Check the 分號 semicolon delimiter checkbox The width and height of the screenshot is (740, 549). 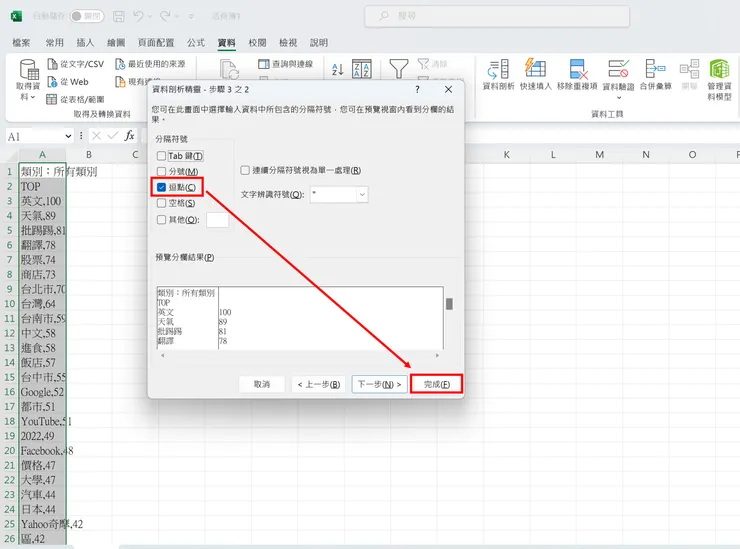[x=161, y=171]
